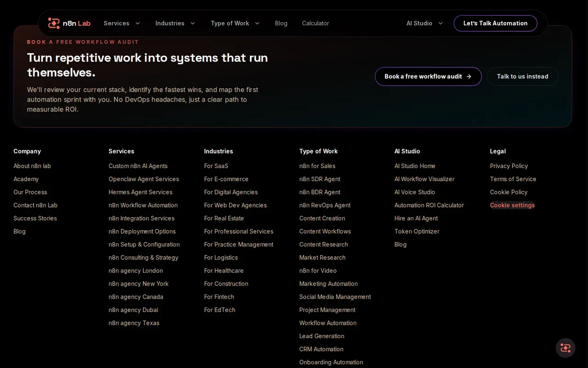Open Success Stories link
This screenshot has width=588, height=368.
click(x=35, y=218)
